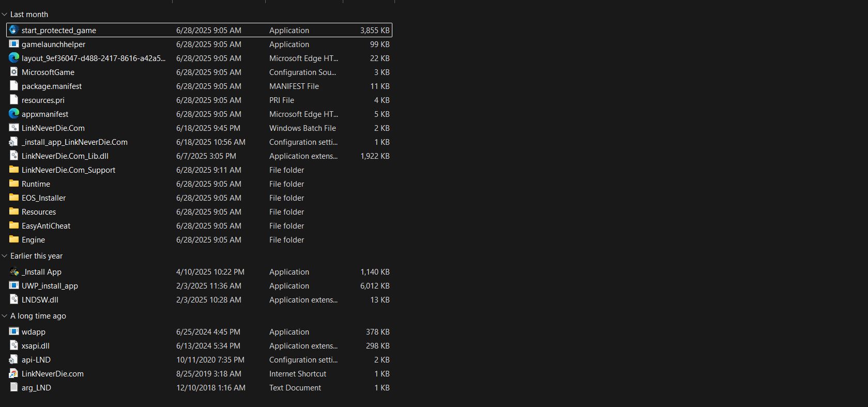Image resolution: width=868 pixels, height=407 pixels.
Task: Select the gamelaunchhelper application icon
Action: [x=14, y=44]
